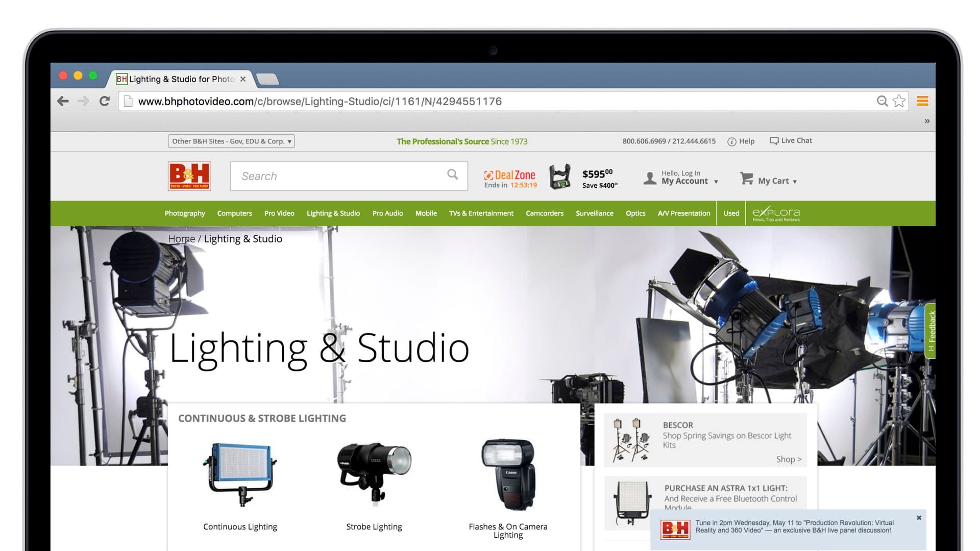Click the Bescor Shop link
980x551 pixels.
tap(789, 459)
